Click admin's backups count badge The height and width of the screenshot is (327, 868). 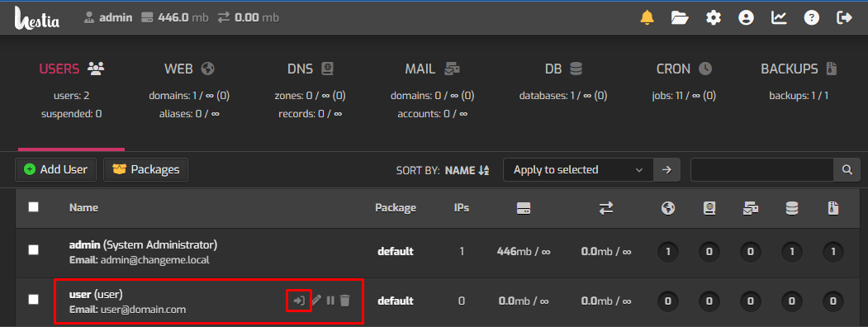(833, 252)
